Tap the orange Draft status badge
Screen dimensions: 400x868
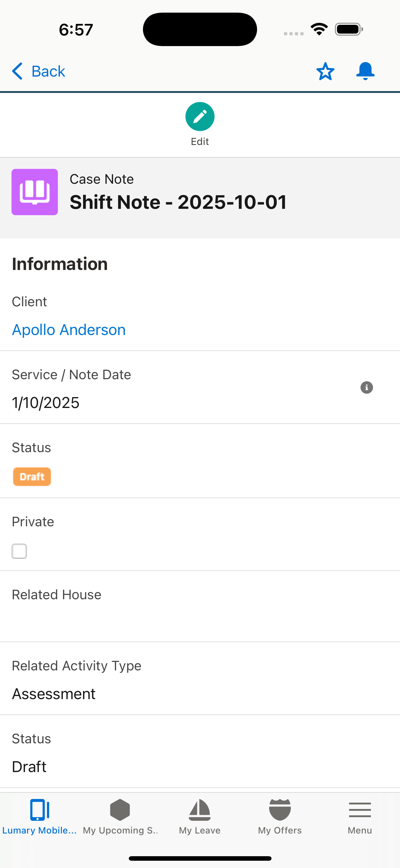(32, 476)
